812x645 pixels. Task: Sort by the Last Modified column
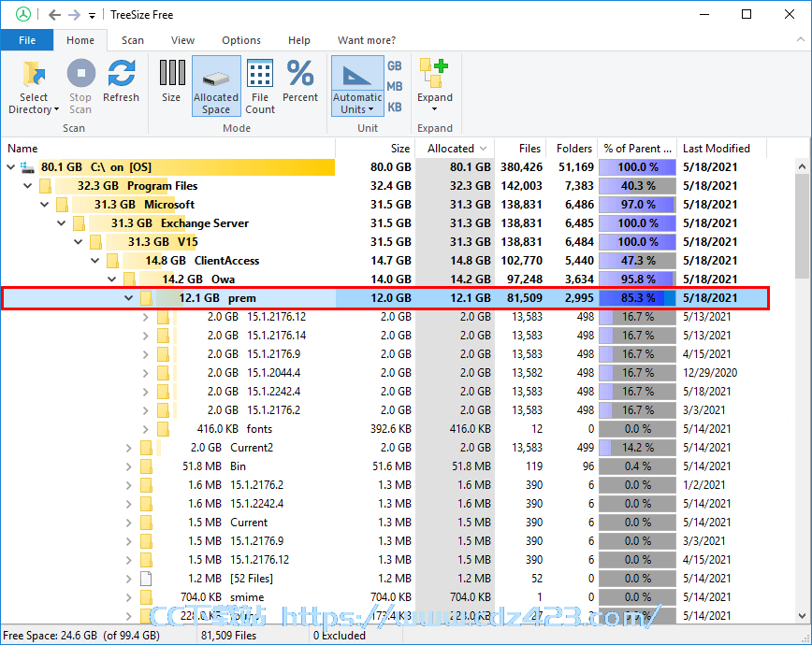(721, 149)
